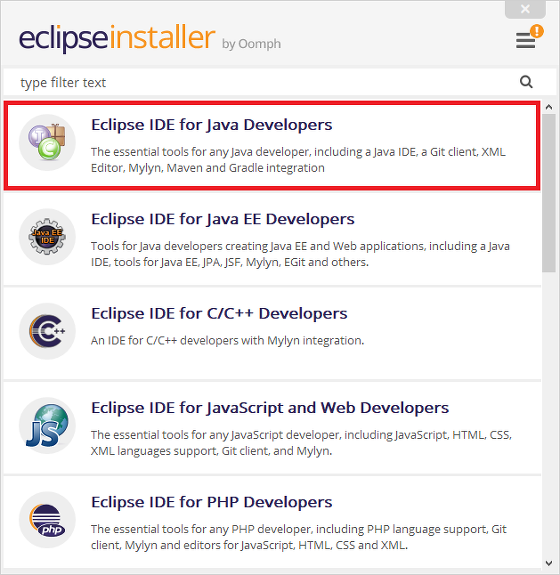
Task: Select Eclipse IDE for PHP Developers title
Action: point(212,502)
